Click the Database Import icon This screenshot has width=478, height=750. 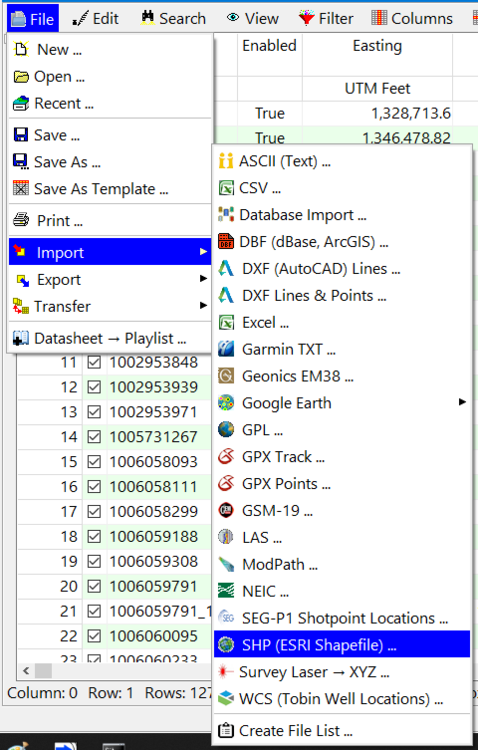tap(226, 215)
